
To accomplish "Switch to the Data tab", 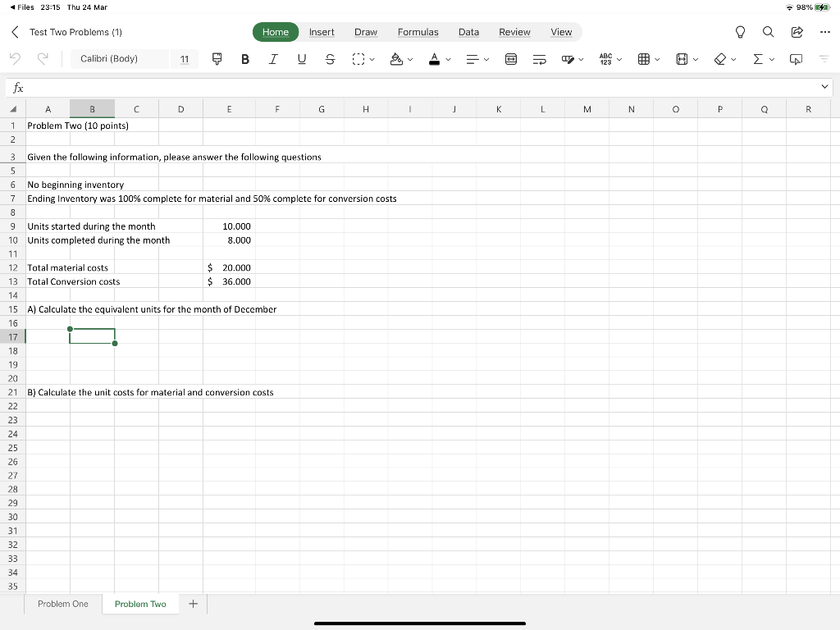I will (468, 32).
